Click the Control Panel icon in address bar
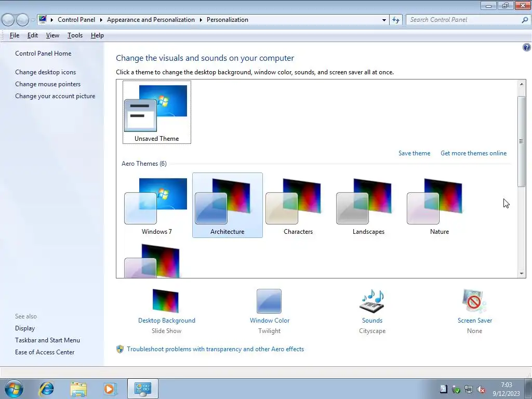 (43, 19)
